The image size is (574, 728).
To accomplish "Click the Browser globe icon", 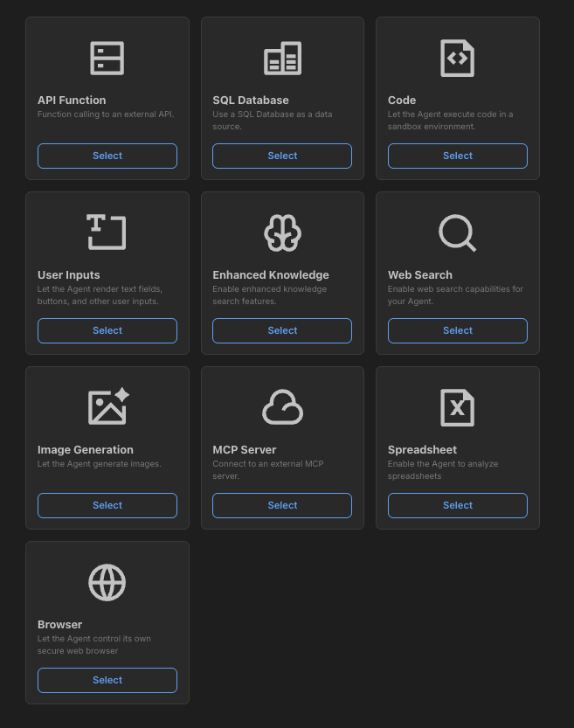I will pyautogui.click(x=107, y=582).
